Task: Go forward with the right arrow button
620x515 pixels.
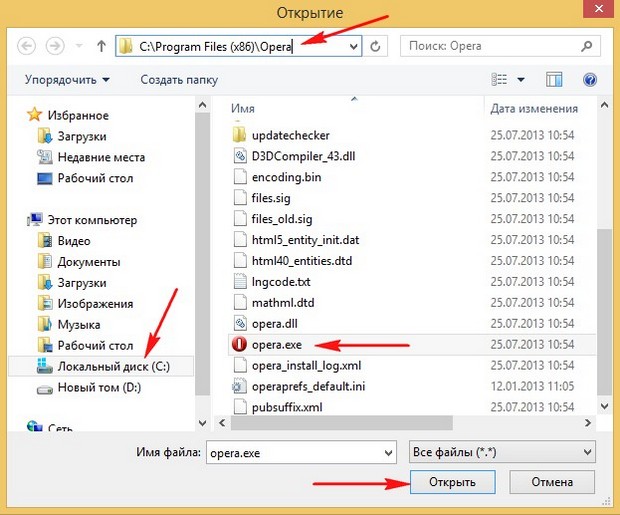Action: coord(55,46)
